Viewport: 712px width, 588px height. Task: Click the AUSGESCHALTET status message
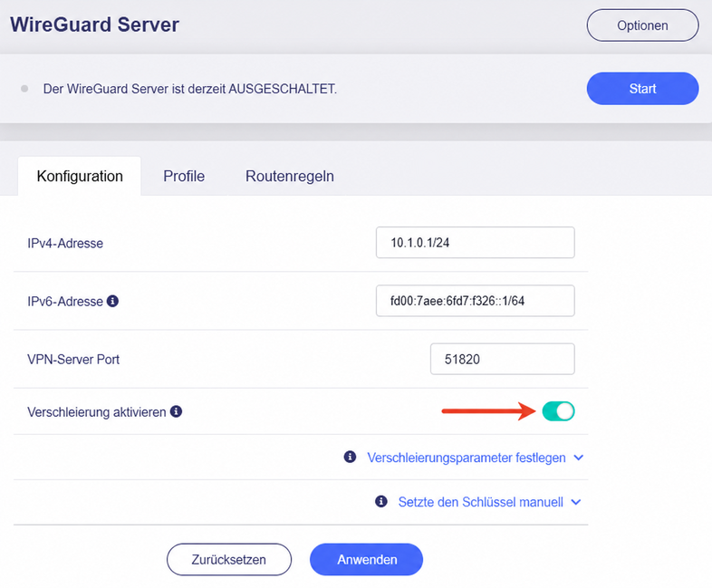pos(190,89)
